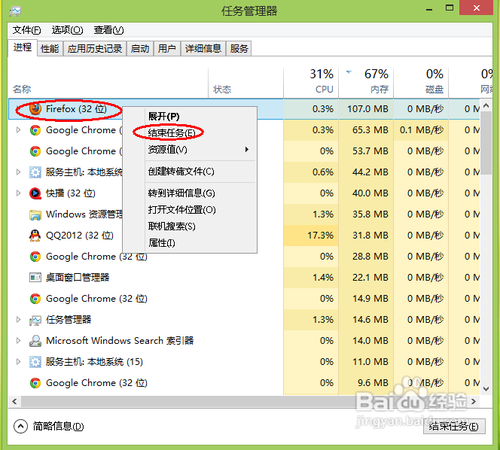Expand the 任务管理器 process group
This screenshot has height=450, width=500.
(x=18, y=320)
